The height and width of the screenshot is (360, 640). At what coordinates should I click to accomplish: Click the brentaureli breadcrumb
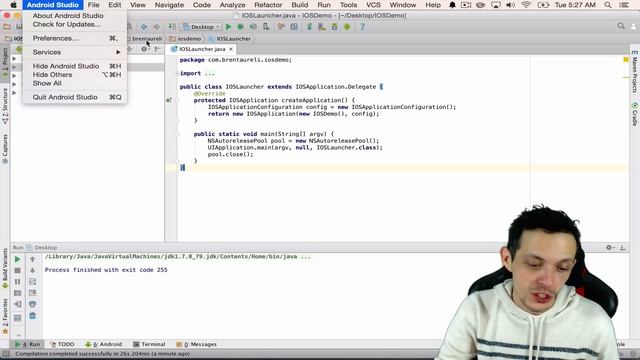147,39
